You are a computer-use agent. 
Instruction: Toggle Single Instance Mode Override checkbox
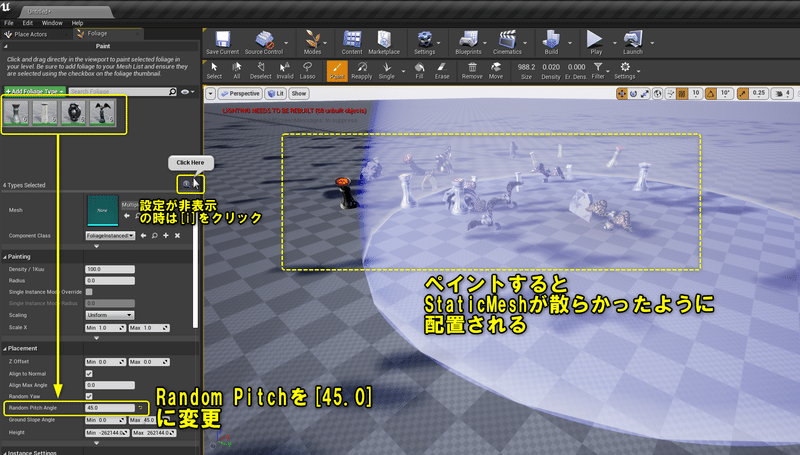click(x=89, y=292)
